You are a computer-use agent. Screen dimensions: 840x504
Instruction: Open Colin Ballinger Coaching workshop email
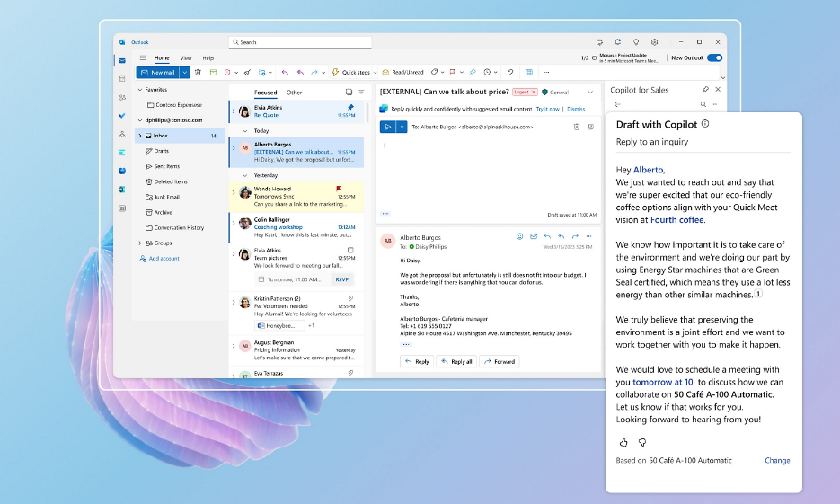[x=297, y=227]
